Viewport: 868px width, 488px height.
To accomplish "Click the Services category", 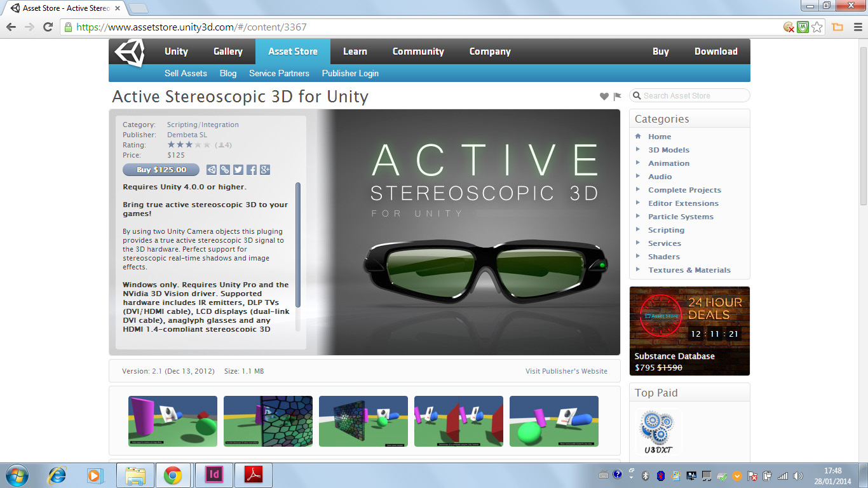I will tap(664, 243).
